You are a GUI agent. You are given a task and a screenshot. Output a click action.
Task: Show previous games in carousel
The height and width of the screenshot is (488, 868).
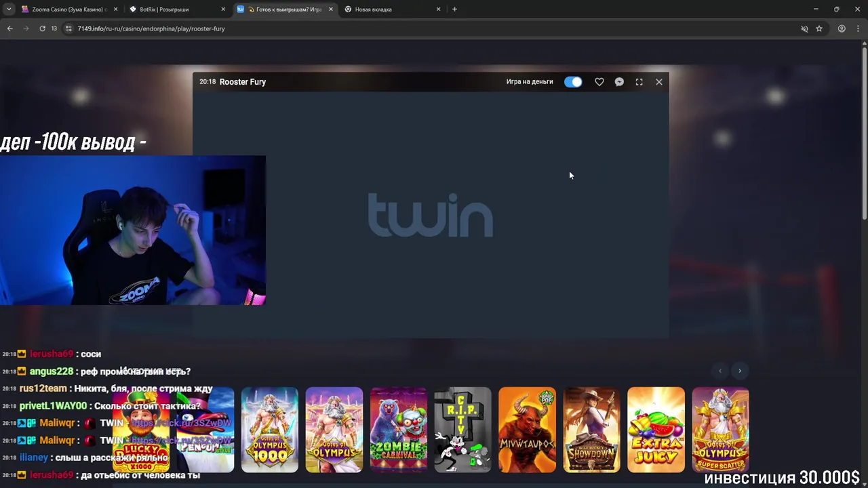pos(720,371)
